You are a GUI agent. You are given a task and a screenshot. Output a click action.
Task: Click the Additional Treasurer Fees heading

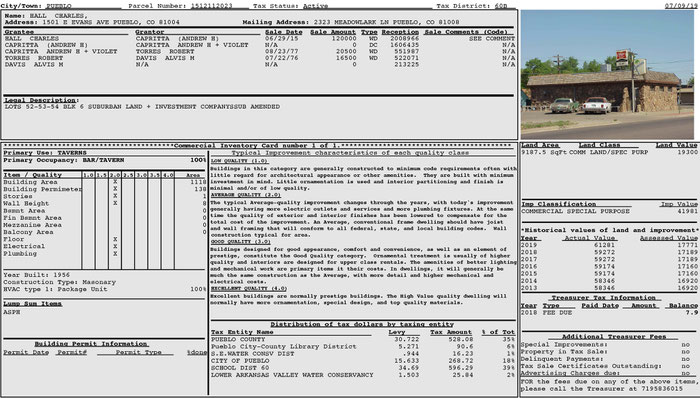point(614,336)
